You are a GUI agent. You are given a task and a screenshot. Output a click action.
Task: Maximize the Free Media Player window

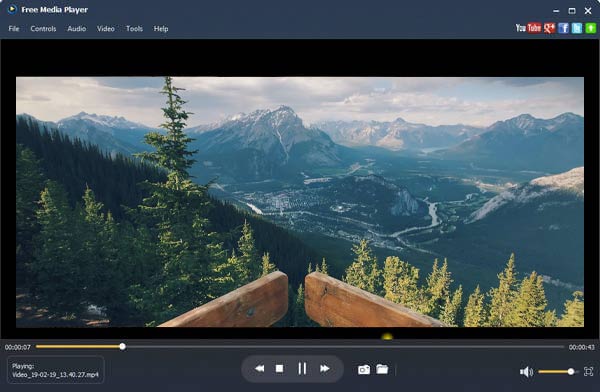[x=572, y=11]
